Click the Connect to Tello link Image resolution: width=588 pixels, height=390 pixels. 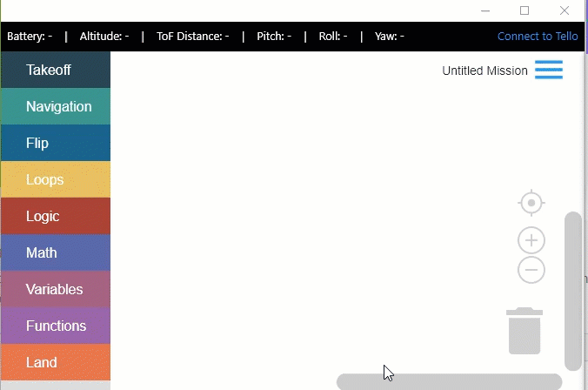[538, 37]
